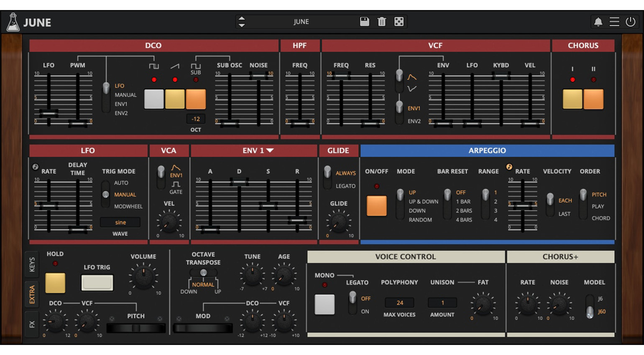Open the ENV 1 dropdown arrow
This screenshot has width=644, height=355.
pyautogui.click(x=270, y=150)
